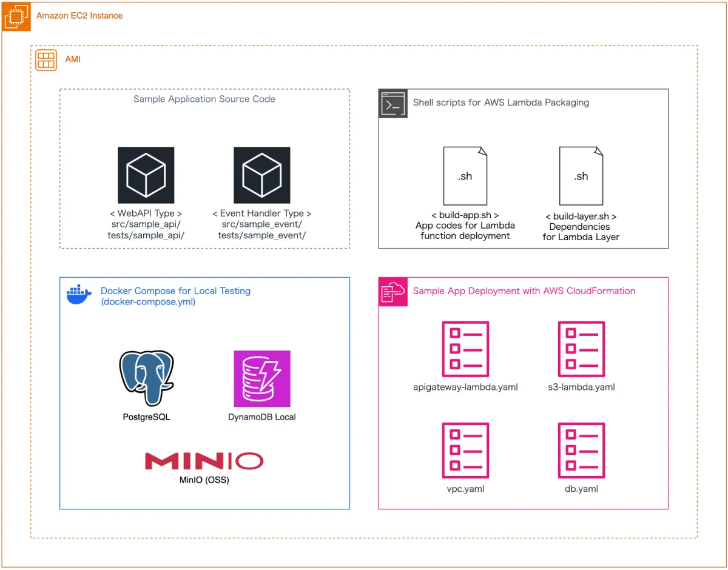Click the Docker whale icon
Viewport: 728px width, 570px height.
[79, 294]
